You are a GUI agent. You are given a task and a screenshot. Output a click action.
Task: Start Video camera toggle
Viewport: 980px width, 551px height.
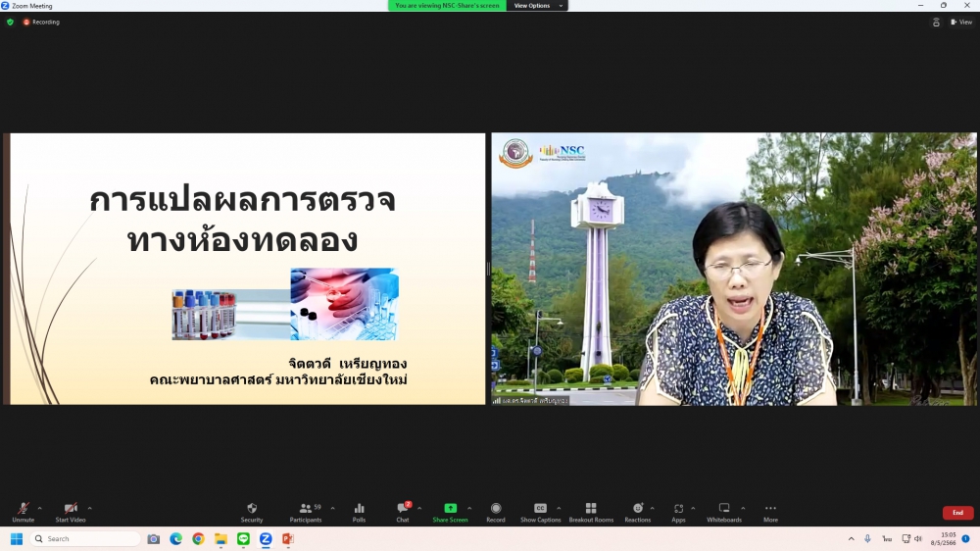click(x=70, y=512)
